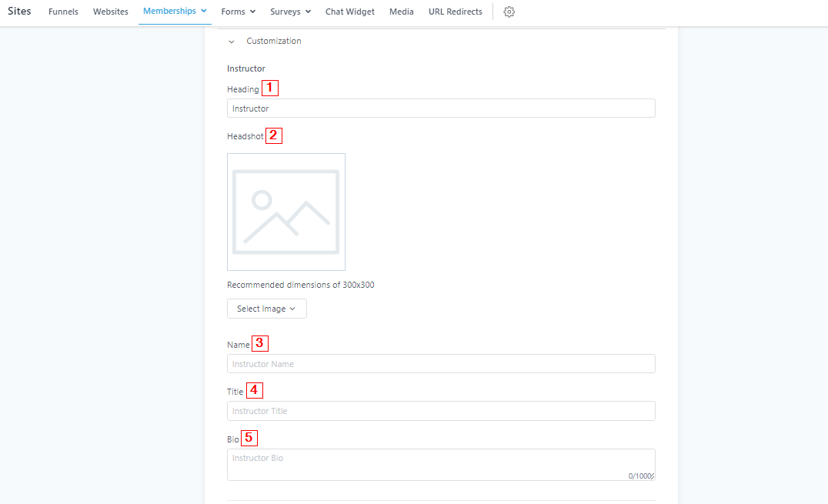Focus the Instructor Name input field
The image size is (828, 504).
click(441, 364)
